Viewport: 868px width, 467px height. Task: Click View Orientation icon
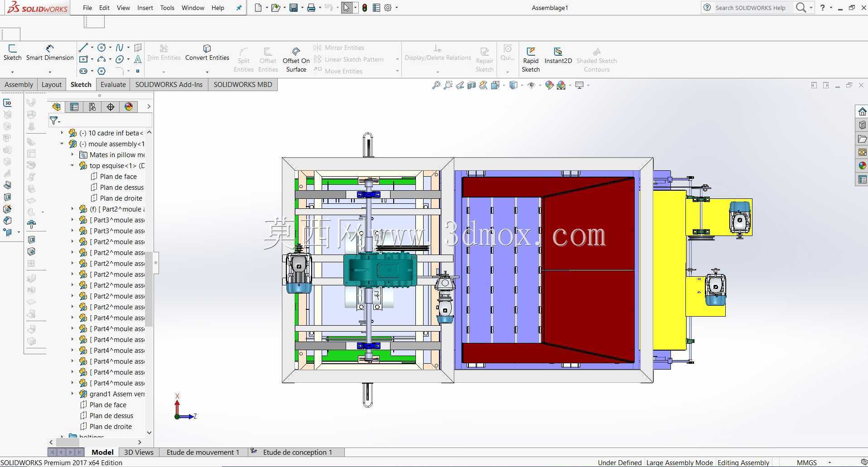click(x=495, y=85)
